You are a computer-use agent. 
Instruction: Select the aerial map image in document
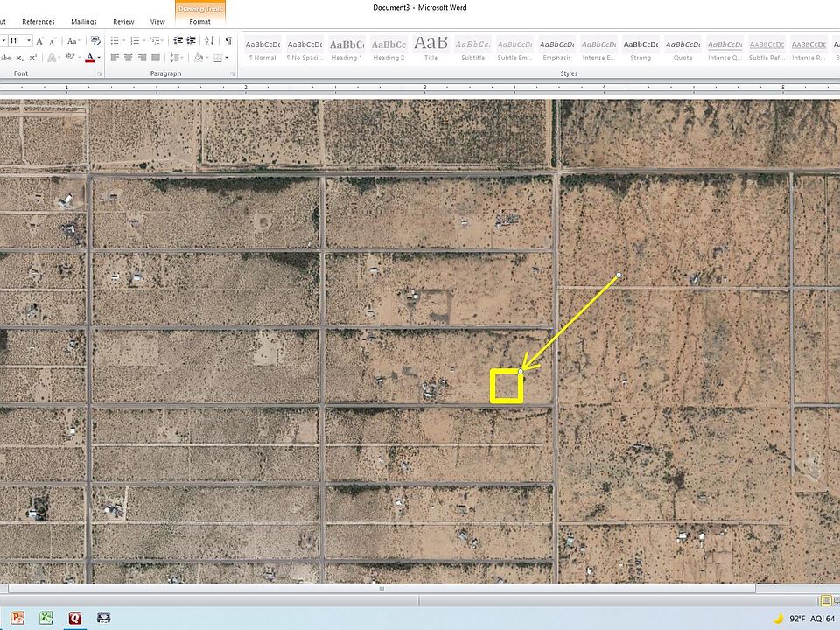pyautogui.click(x=420, y=341)
